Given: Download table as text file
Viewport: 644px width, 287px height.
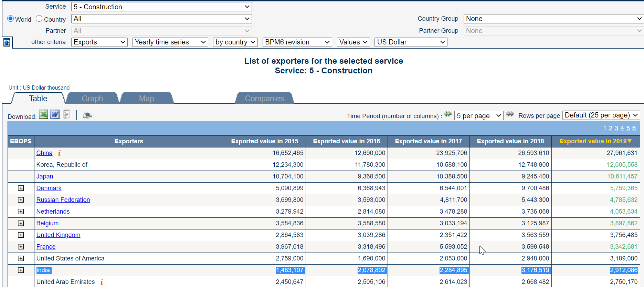Looking at the screenshot, I should pos(67,114).
